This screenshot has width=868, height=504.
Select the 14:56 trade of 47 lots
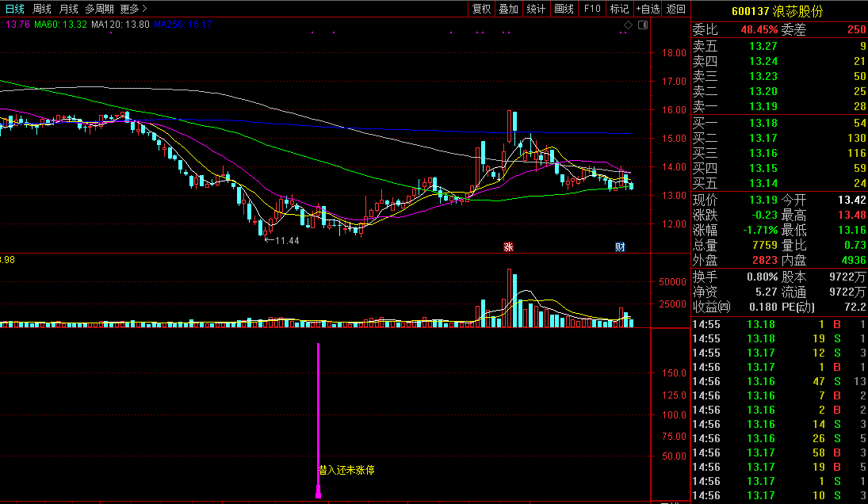coord(779,381)
